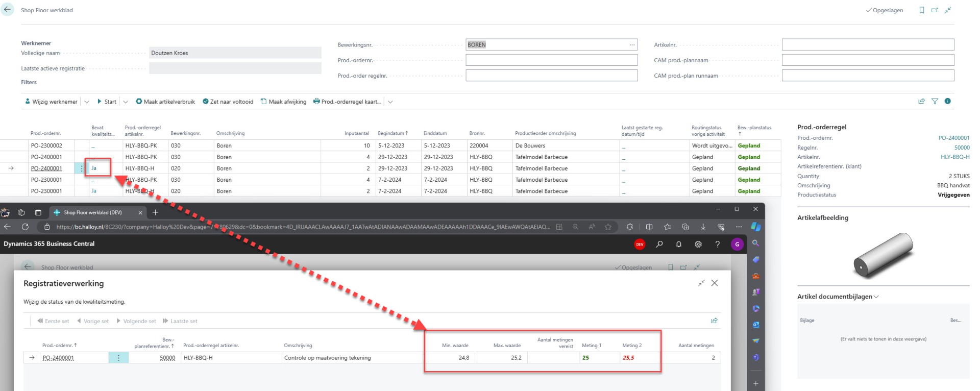Collapse Registratieverwerking dialog shrink icon
The image size is (980, 391).
pyautogui.click(x=701, y=283)
